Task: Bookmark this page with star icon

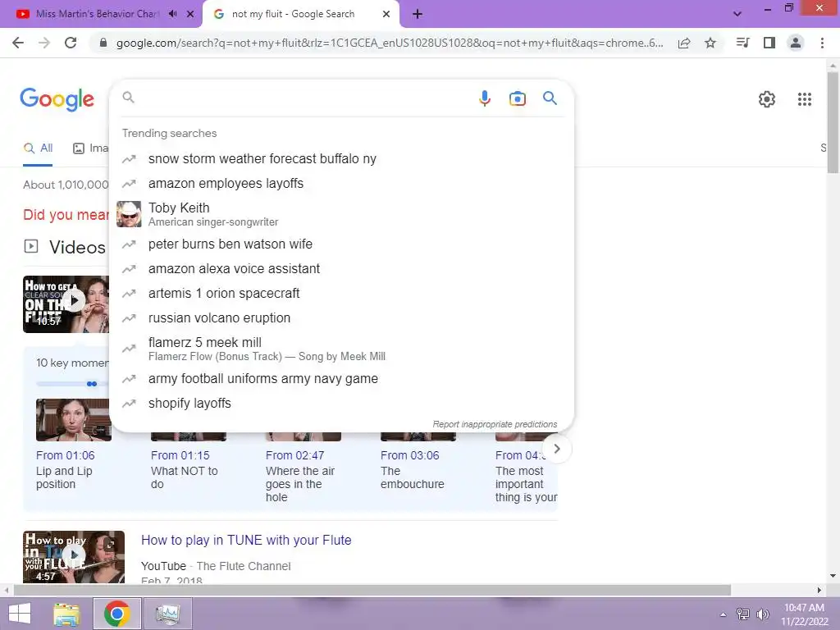Action: [710, 43]
